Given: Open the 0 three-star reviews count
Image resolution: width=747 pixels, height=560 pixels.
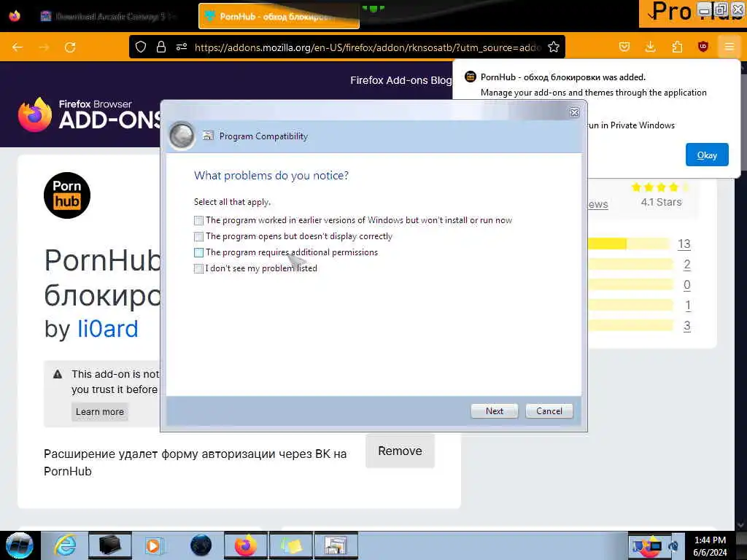Looking at the screenshot, I should tap(687, 285).
